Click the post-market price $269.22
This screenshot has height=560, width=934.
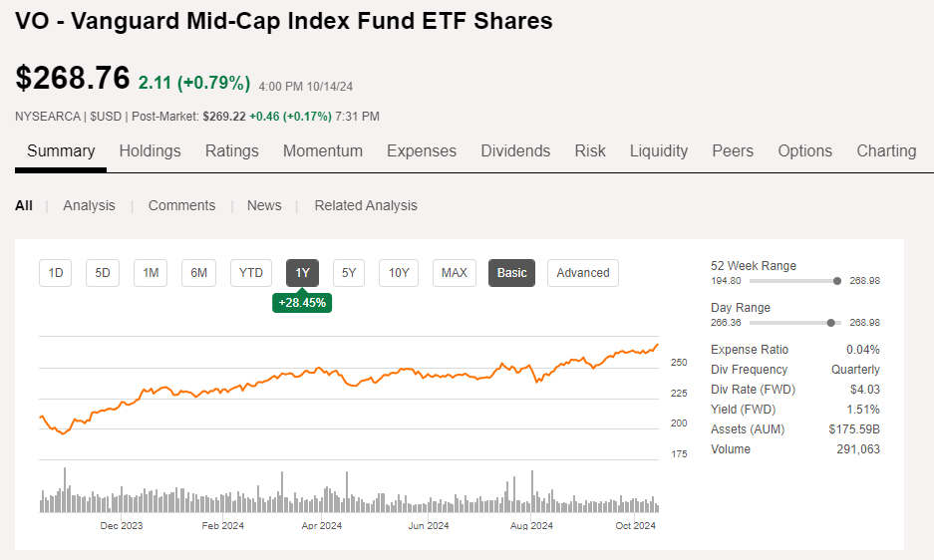224,117
